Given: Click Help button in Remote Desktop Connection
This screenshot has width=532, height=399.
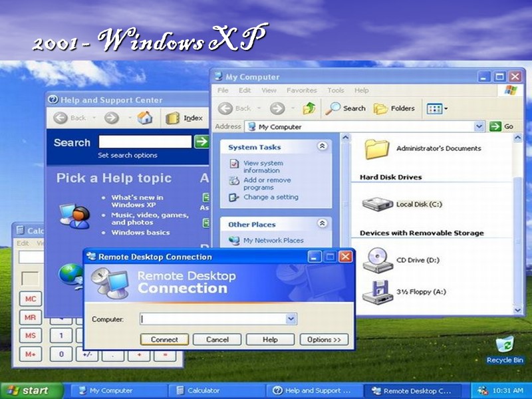Looking at the screenshot, I should click(270, 340).
